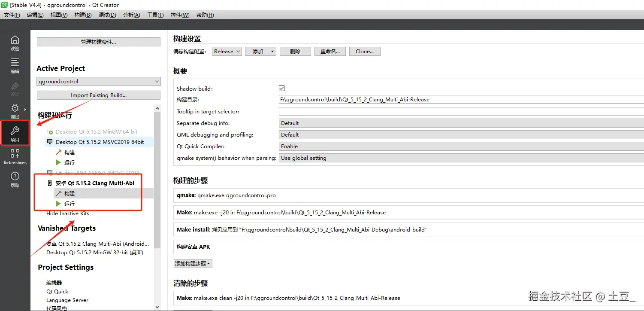644x311 pixels.
Task: Click the Make: make.exe -j20 build step
Action: pos(408,212)
